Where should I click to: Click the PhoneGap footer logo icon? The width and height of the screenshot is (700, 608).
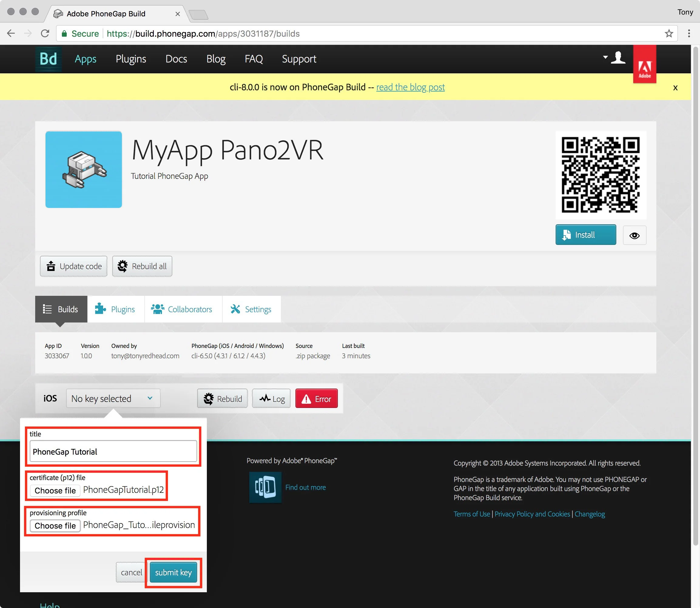pos(265,487)
